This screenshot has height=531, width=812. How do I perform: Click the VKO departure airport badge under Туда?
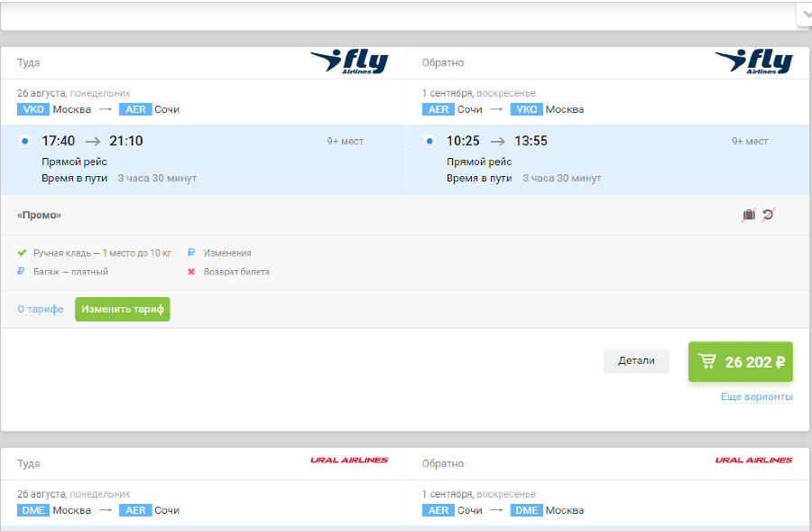(x=32, y=109)
